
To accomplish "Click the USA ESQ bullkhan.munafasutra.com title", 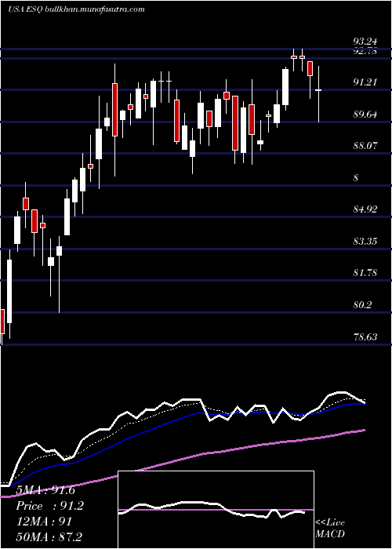I will point(76,9).
